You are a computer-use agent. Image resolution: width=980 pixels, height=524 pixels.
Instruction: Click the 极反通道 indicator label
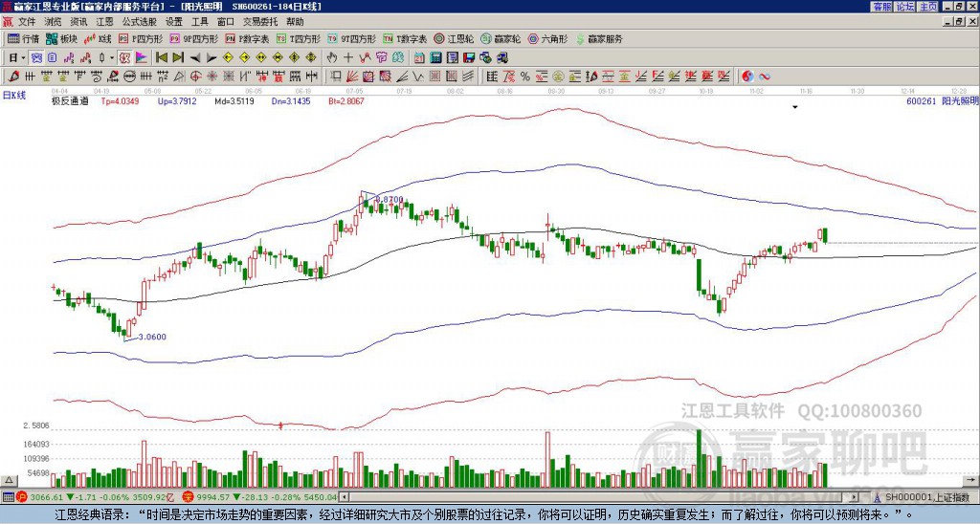[x=70, y=100]
